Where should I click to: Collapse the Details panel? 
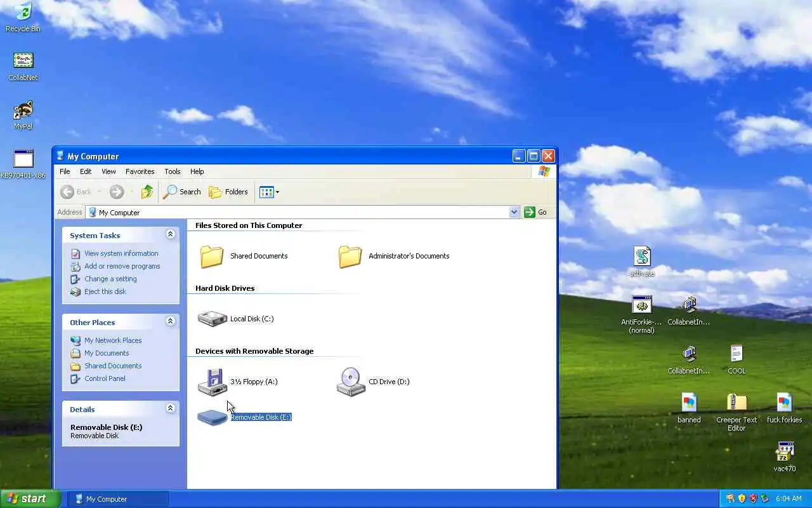click(x=170, y=408)
